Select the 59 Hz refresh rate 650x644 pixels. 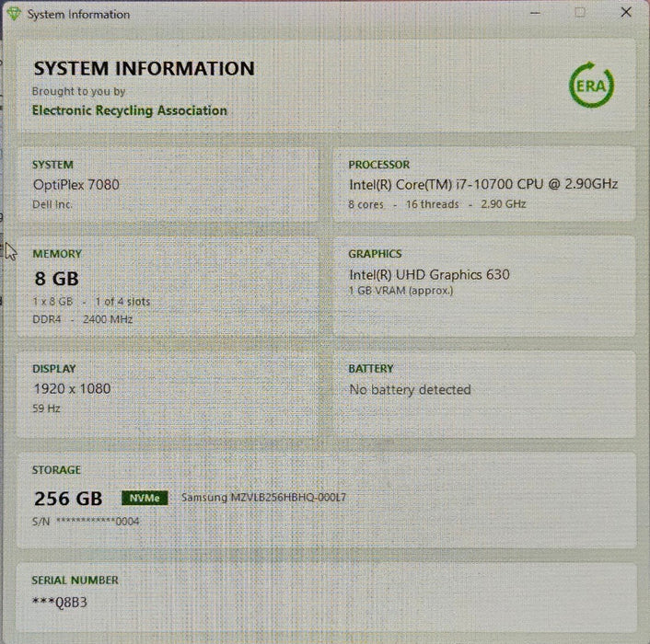click(x=46, y=408)
